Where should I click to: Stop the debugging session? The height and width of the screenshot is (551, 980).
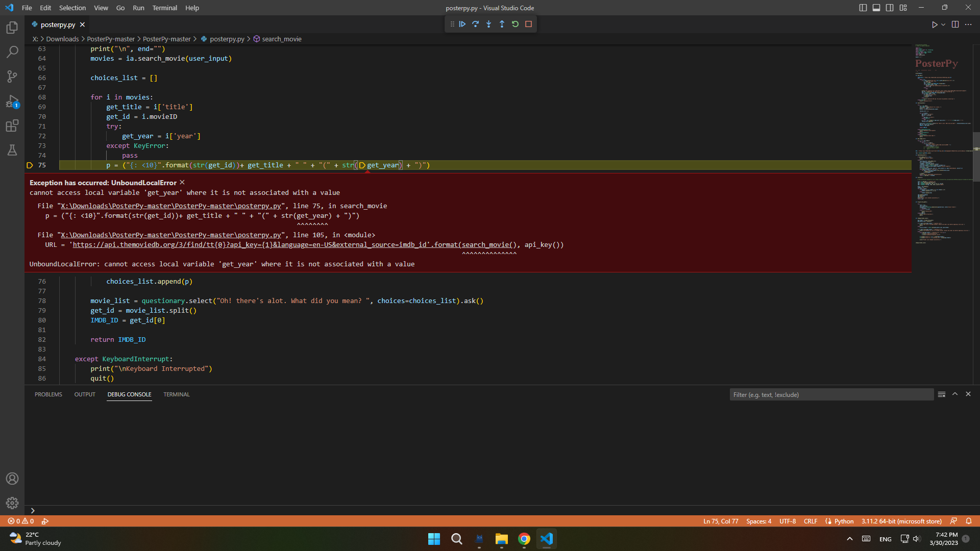[x=528, y=24]
